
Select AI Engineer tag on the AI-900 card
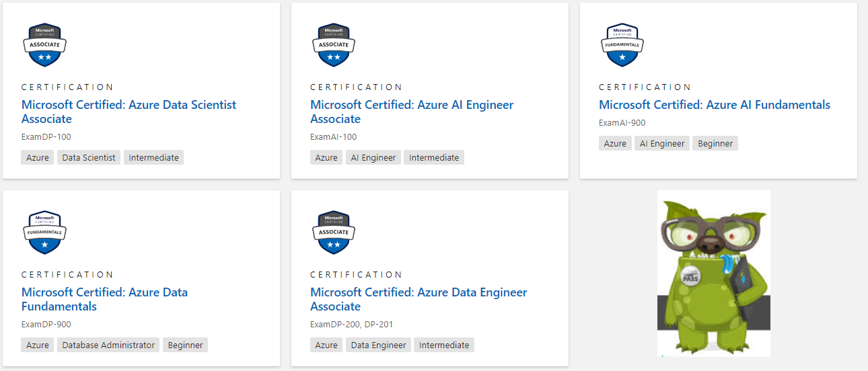[662, 143]
